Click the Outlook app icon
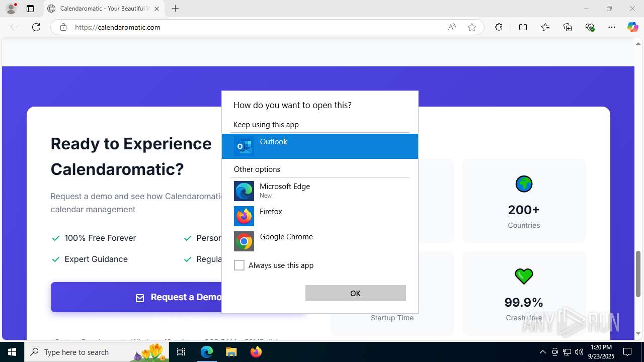This screenshot has height=362, width=644. pyautogui.click(x=244, y=146)
